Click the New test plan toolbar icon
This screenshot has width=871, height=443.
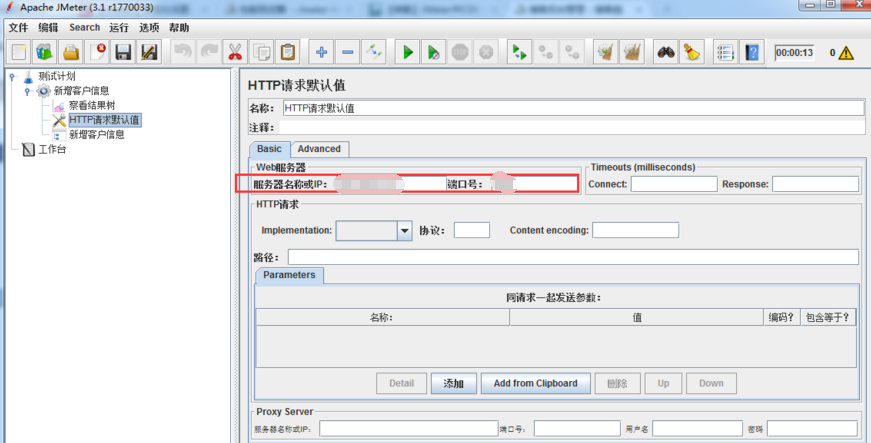pyautogui.click(x=19, y=53)
